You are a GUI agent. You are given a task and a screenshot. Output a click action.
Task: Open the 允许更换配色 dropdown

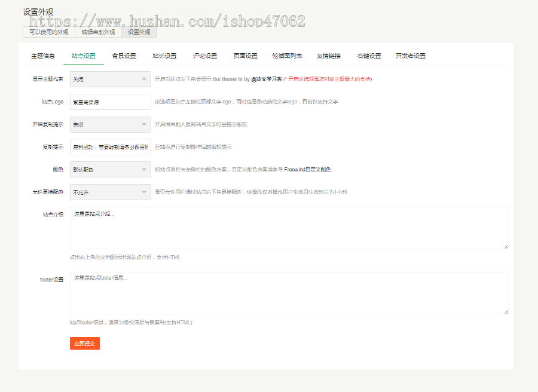tap(111, 192)
